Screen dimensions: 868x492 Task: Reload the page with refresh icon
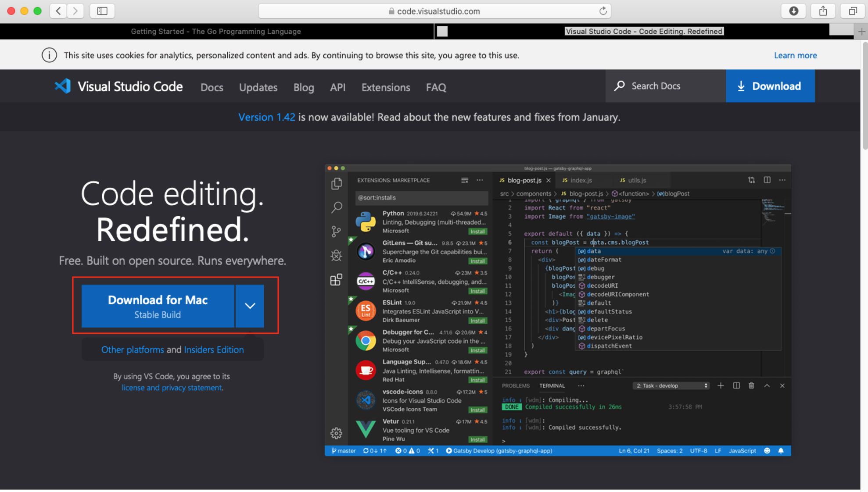pos(603,11)
